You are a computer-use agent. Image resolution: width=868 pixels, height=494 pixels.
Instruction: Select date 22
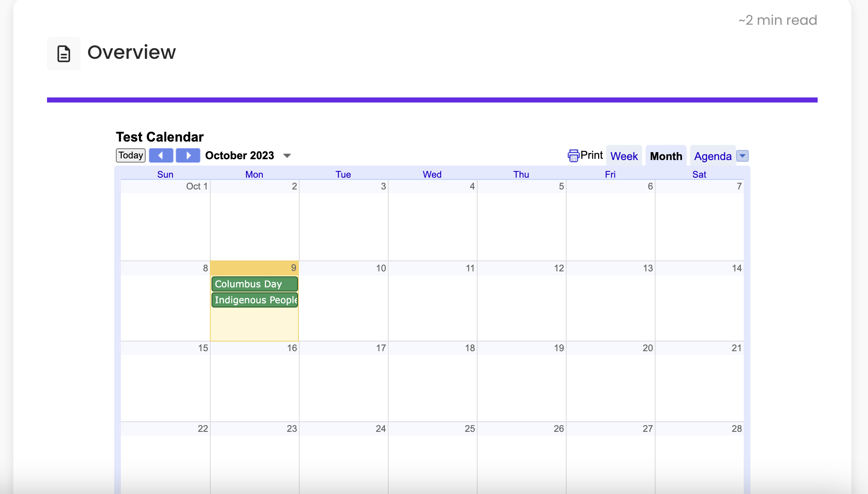[203, 429]
